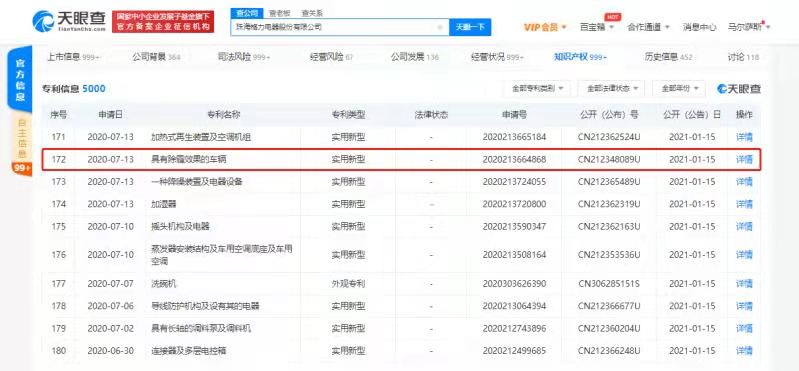Click the 申请号 column header
The height and width of the screenshot is (371, 799).
pyautogui.click(x=514, y=115)
